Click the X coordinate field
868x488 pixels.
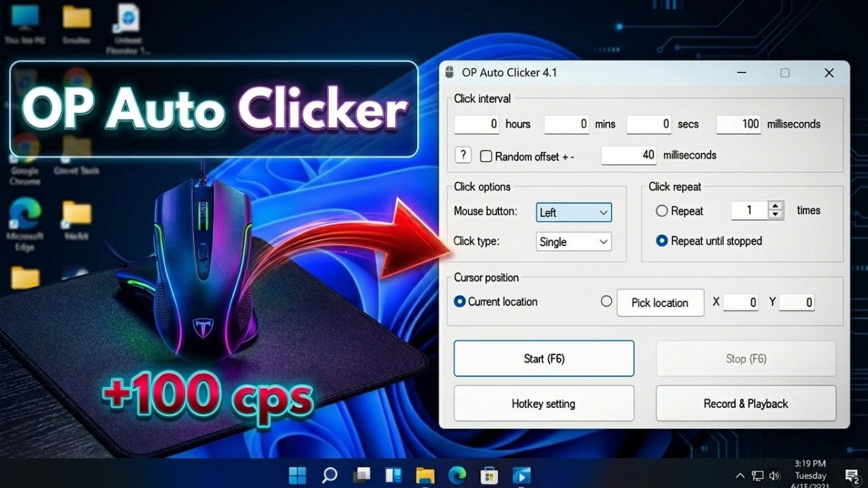(x=741, y=302)
